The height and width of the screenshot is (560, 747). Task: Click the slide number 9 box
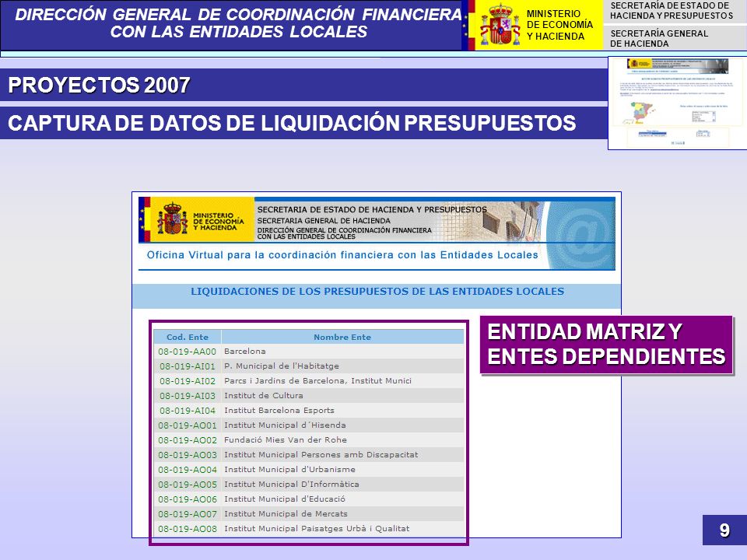[x=724, y=530]
